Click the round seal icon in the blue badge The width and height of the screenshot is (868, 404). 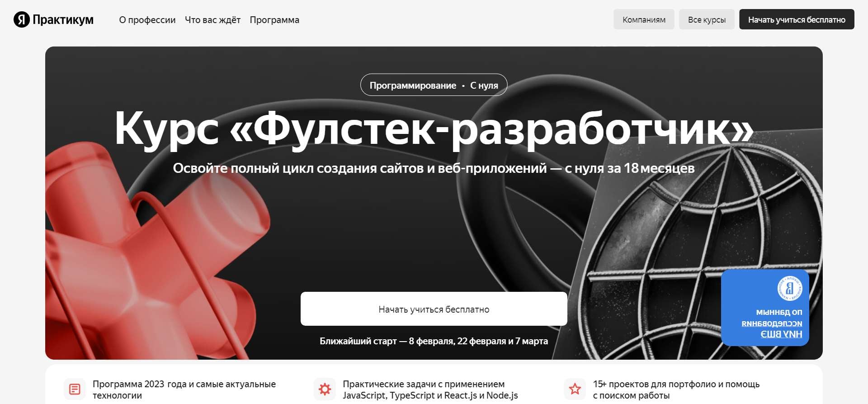[x=789, y=288]
